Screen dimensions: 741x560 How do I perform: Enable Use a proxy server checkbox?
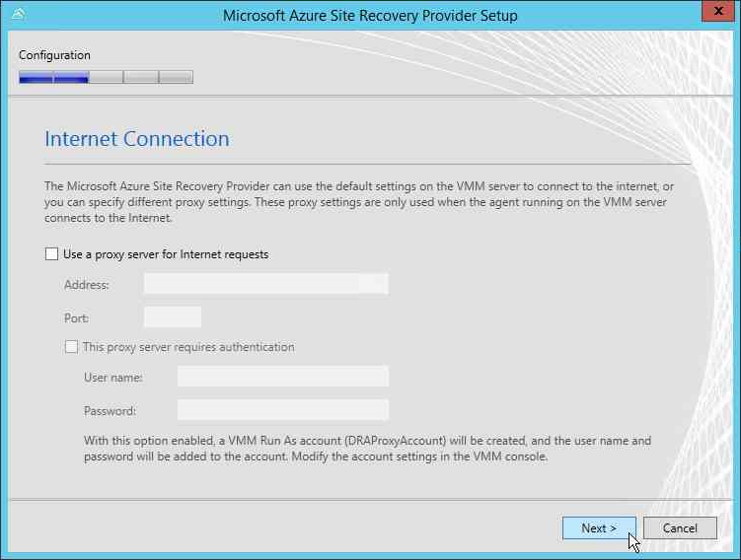click(x=51, y=254)
